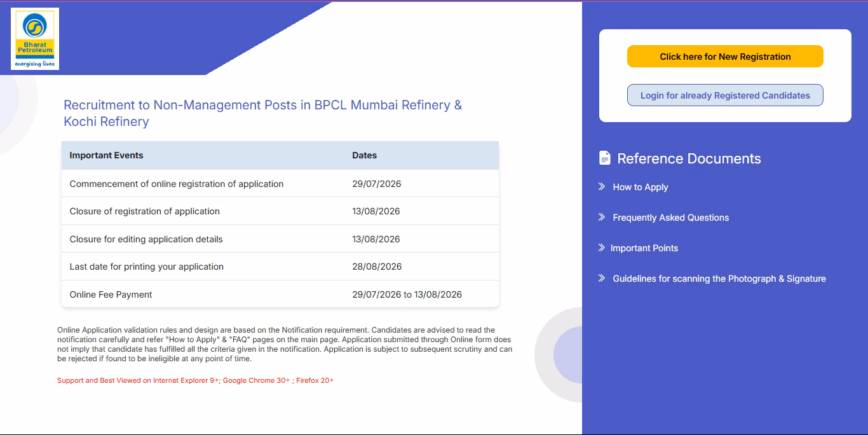Click the chevron icon beside How to Apply
The height and width of the screenshot is (435, 868).
pyautogui.click(x=602, y=186)
